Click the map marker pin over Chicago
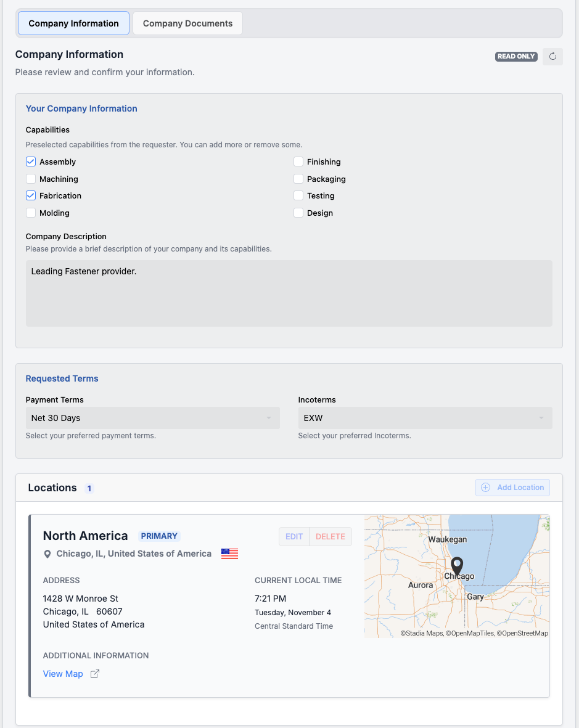The width and height of the screenshot is (579, 728). (456, 566)
